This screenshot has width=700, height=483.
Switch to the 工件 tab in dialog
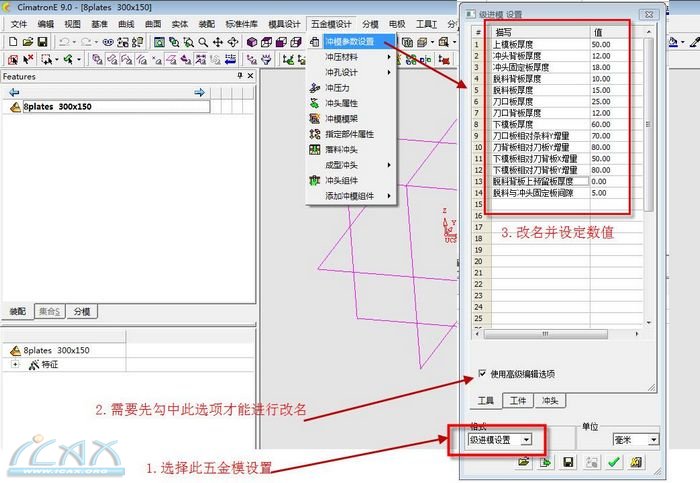(518, 400)
